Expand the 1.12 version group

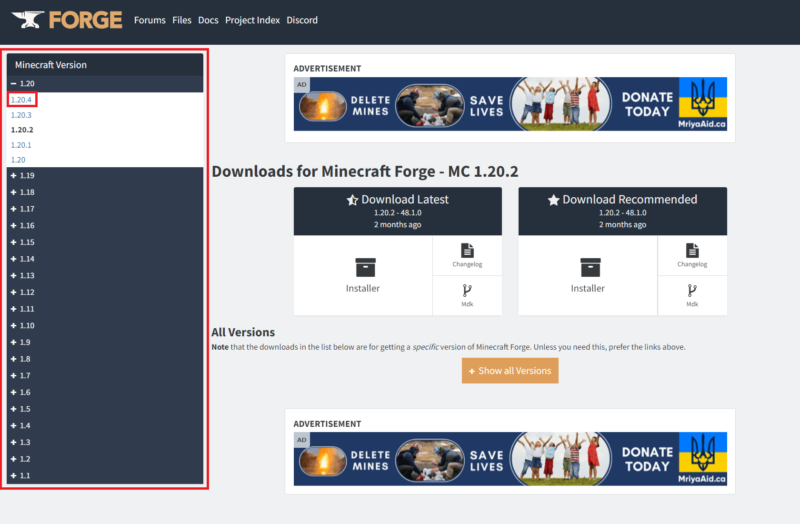(105, 292)
